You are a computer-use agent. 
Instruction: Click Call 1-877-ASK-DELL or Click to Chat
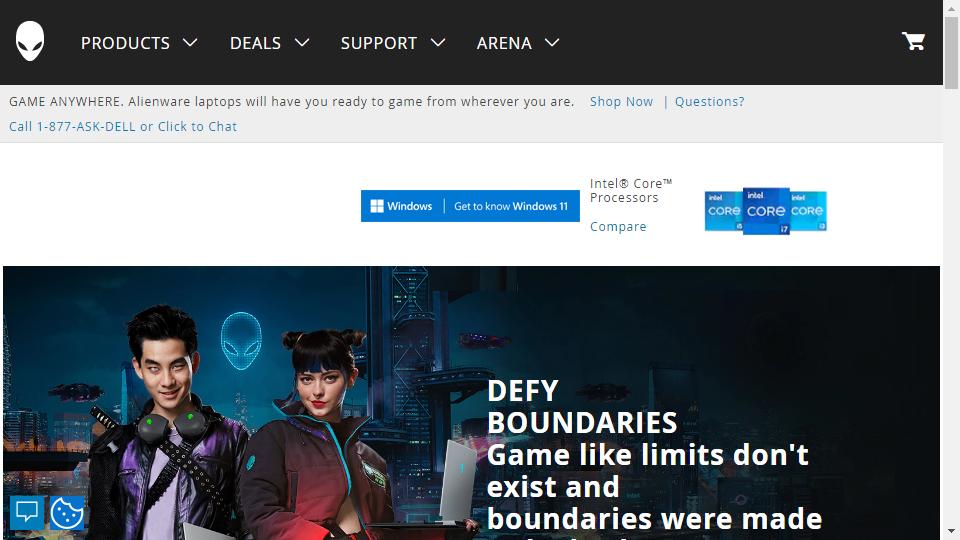[x=123, y=127]
